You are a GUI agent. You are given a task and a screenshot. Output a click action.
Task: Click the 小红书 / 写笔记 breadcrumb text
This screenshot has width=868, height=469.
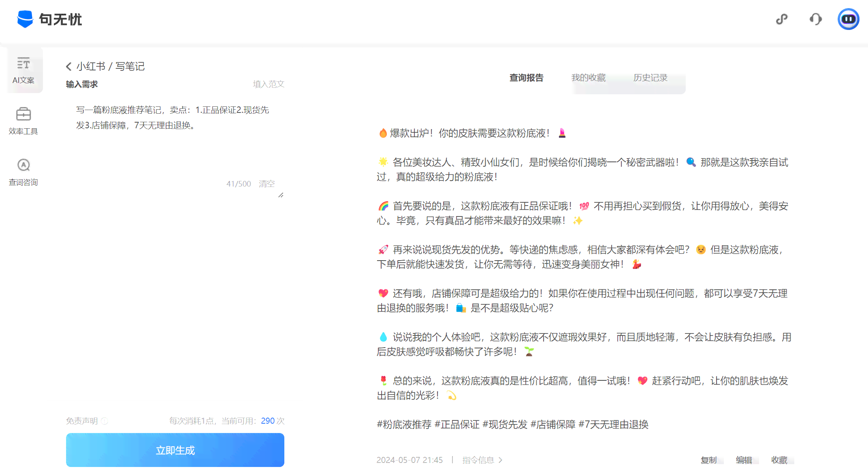click(x=111, y=66)
